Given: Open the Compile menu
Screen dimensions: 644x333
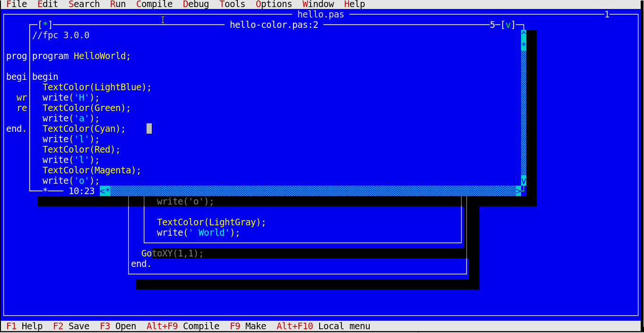Looking at the screenshot, I should coord(154,4).
